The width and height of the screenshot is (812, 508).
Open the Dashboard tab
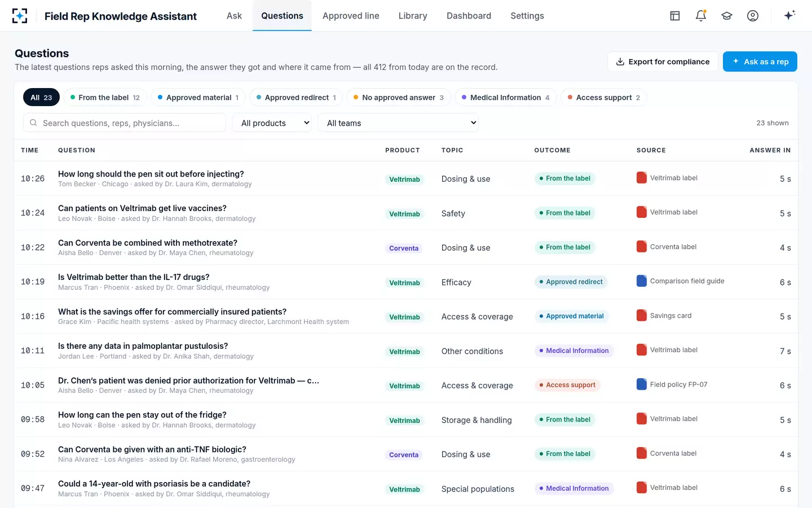[469, 16]
